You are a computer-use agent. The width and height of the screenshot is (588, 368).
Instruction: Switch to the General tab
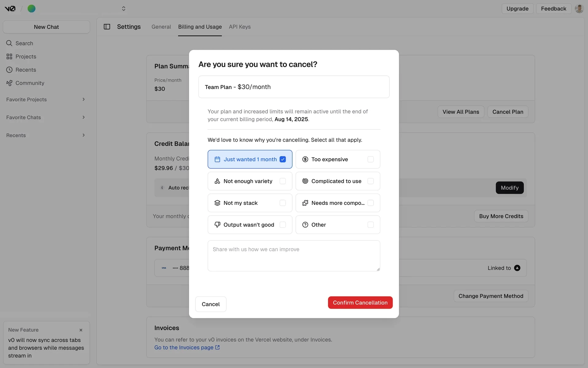(x=161, y=27)
